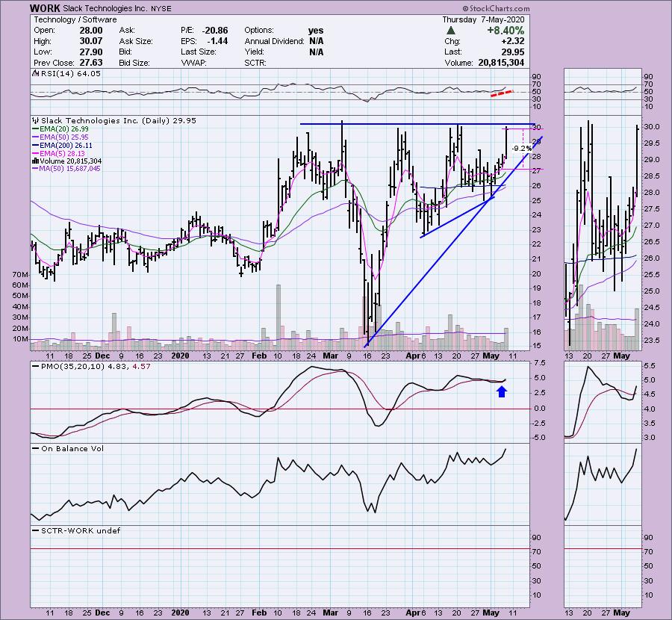
Task: Click the P/E value -20.86
Action: tap(215, 31)
